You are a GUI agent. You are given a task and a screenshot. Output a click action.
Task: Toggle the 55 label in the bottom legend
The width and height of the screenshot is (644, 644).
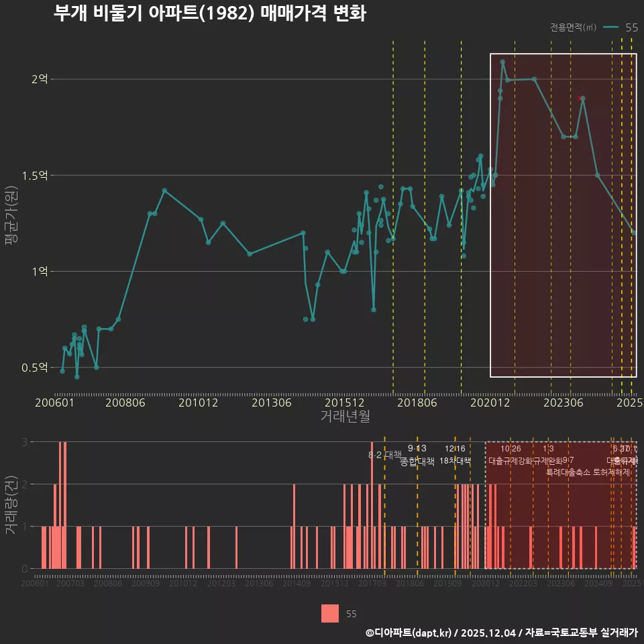pos(352,614)
